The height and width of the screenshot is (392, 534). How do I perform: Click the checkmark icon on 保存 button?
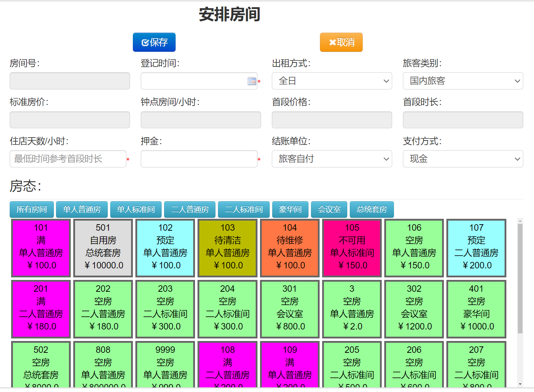[145, 42]
